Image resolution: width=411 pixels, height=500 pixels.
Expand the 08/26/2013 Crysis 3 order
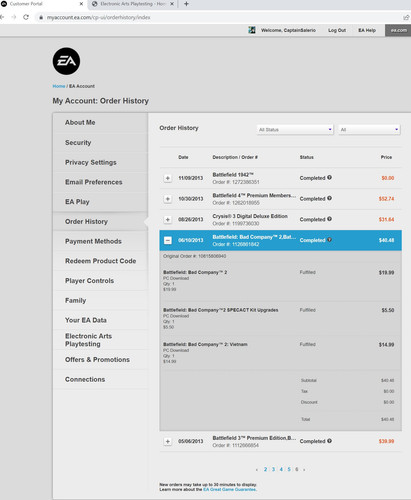click(168, 219)
